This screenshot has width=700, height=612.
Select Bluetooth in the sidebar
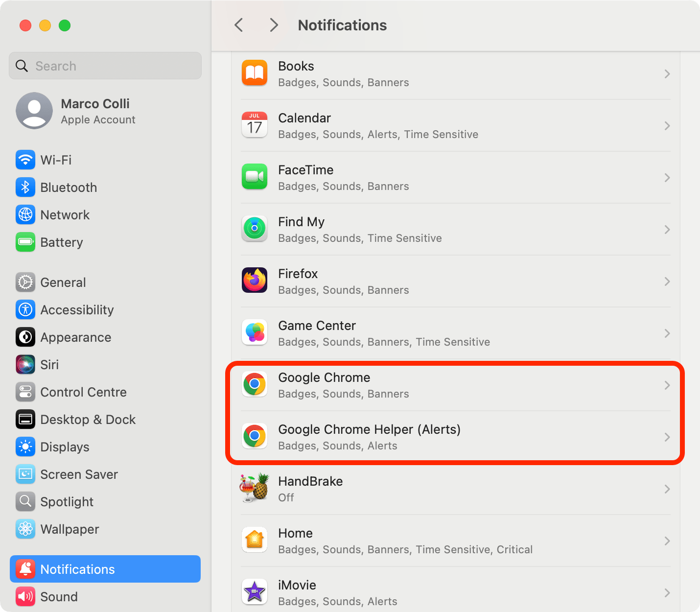point(105,188)
